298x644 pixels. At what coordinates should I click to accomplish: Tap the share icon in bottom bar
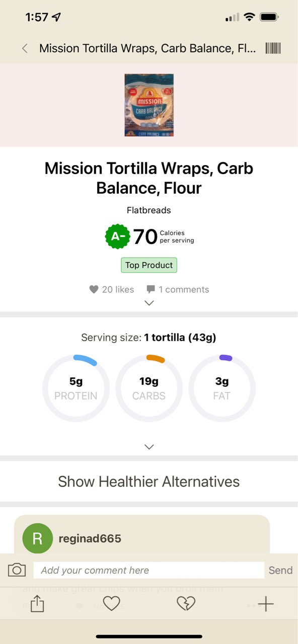[36, 603]
